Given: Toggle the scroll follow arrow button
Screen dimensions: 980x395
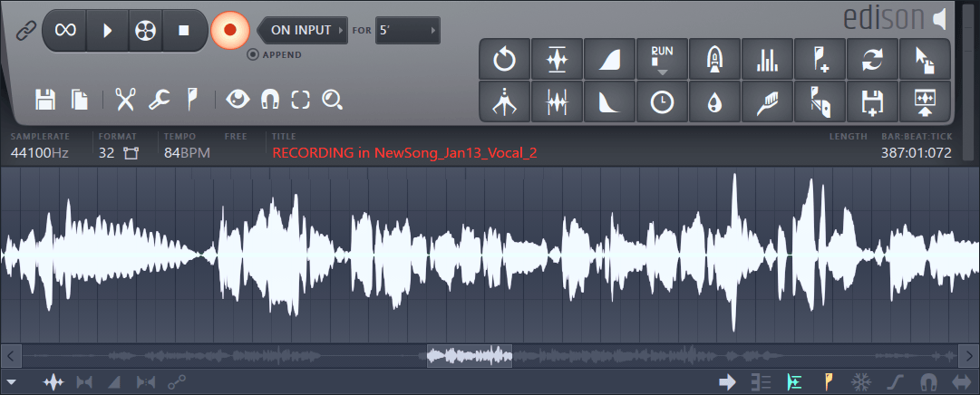Looking at the screenshot, I should pos(727,382).
